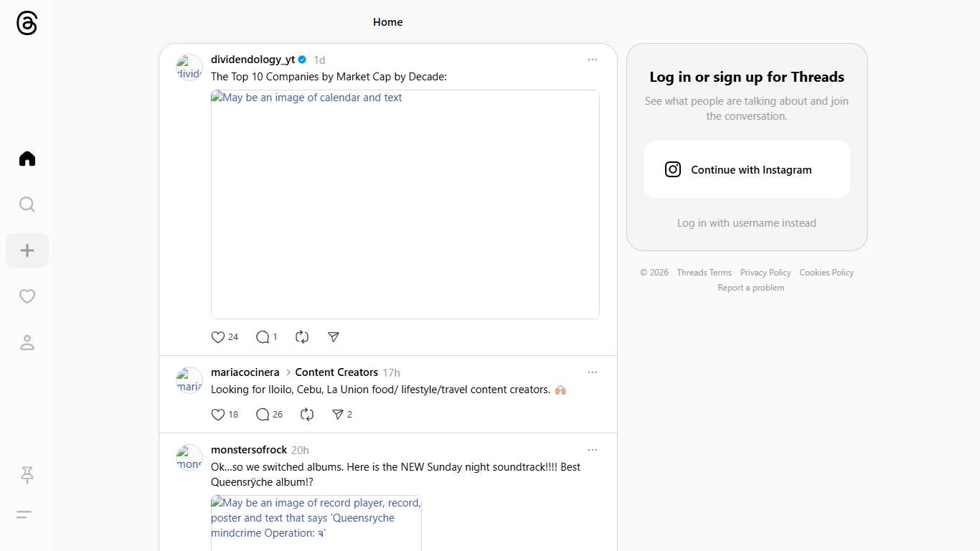Repost the dividendology_yt post
980x551 pixels.
tap(302, 336)
